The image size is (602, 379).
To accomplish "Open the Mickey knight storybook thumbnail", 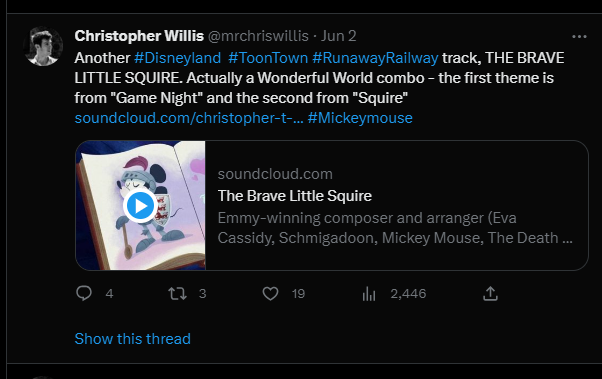I will 141,205.
